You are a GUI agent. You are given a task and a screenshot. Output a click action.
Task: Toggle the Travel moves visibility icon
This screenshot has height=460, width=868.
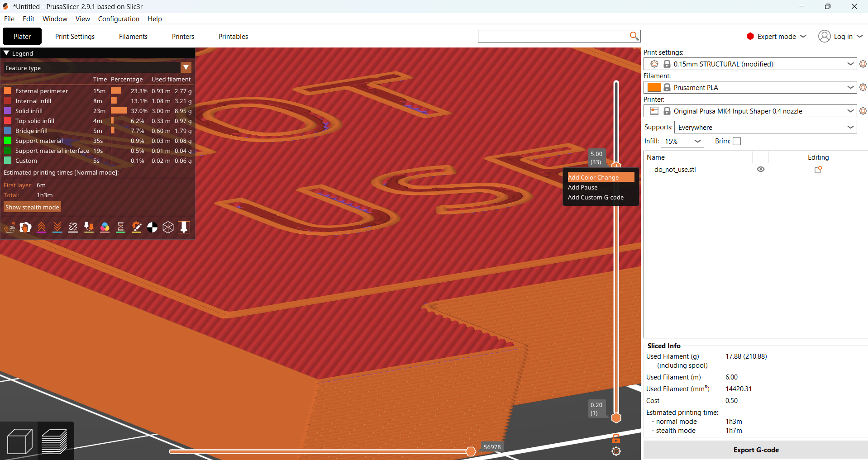(10, 228)
